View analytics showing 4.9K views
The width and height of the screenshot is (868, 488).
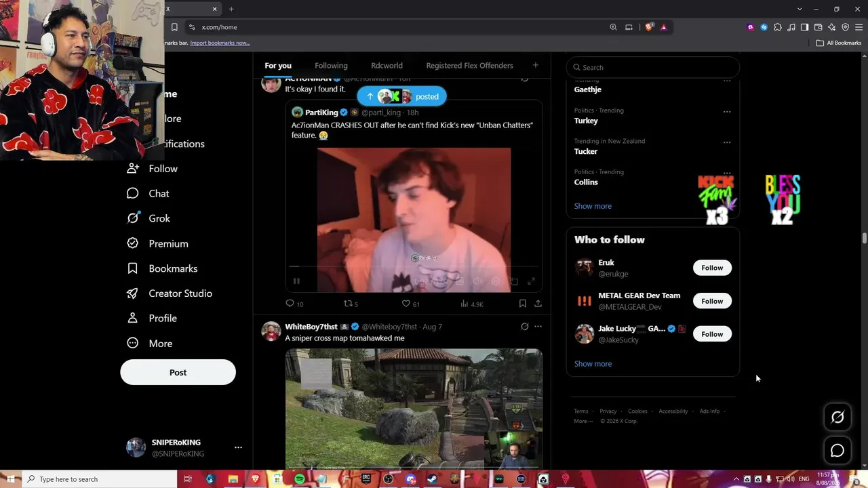tap(472, 304)
